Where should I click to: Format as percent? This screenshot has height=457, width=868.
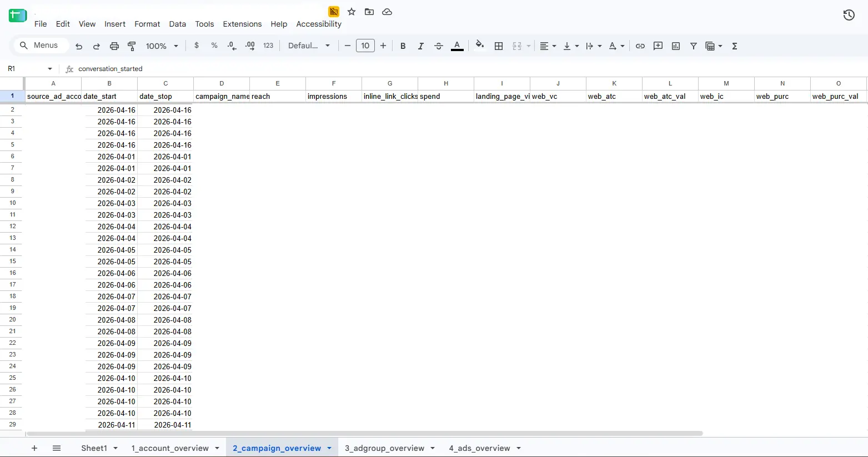click(214, 46)
